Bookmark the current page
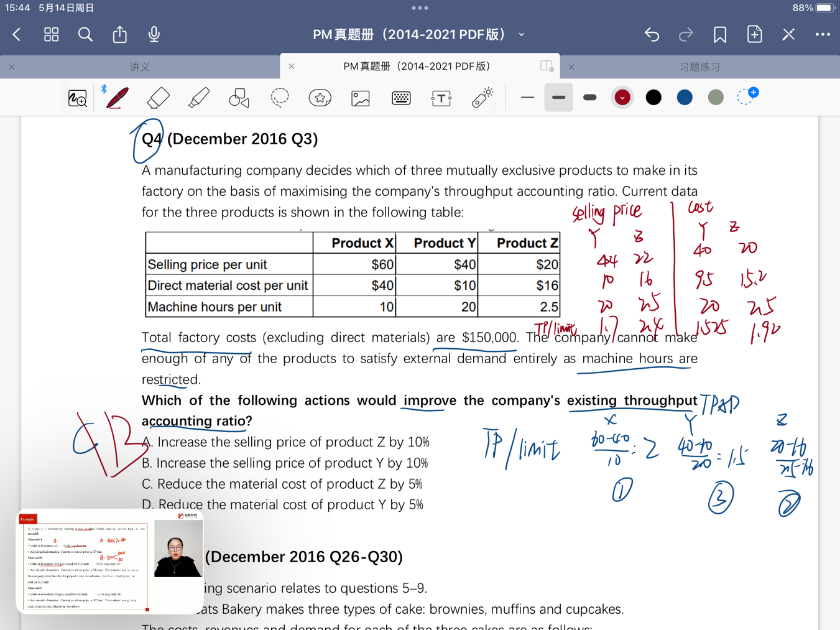840x630 pixels. pyautogui.click(x=720, y=35)
